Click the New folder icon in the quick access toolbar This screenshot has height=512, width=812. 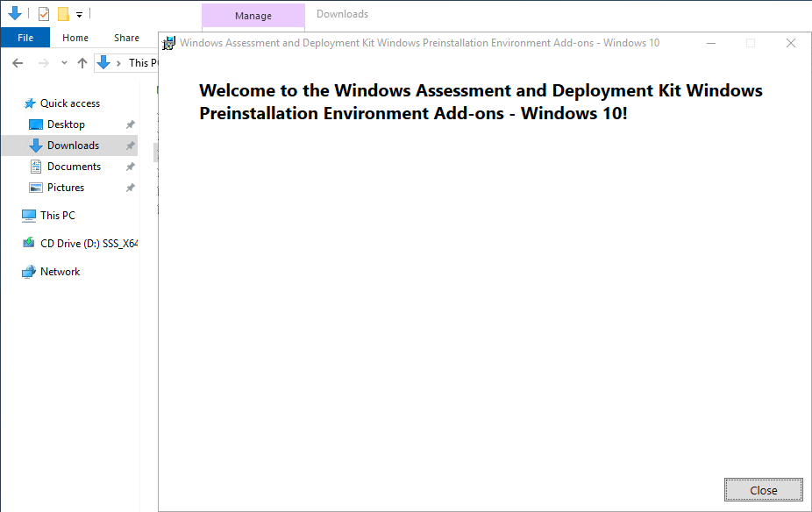coord(63,14)
